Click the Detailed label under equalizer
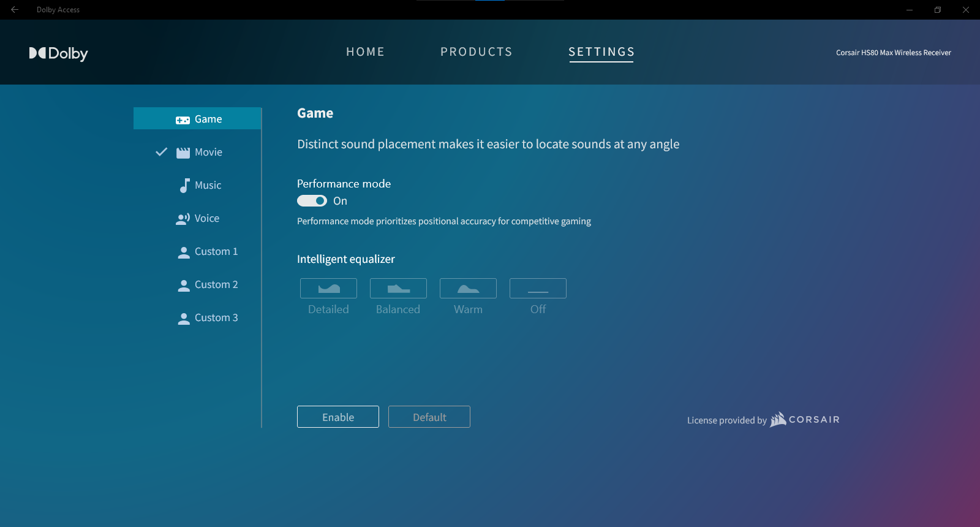The height and width of the screenshot is (527, 980). (x=328, y=309)
